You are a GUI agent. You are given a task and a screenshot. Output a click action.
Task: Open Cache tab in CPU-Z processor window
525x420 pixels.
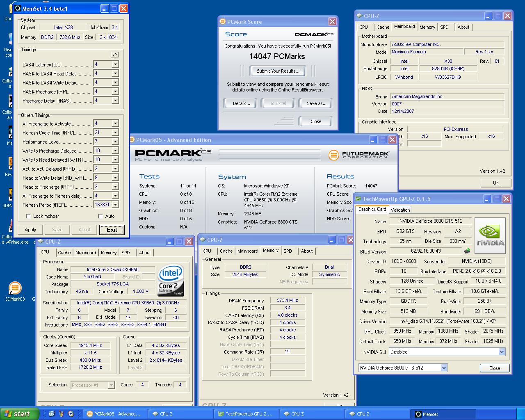(64, 253)
